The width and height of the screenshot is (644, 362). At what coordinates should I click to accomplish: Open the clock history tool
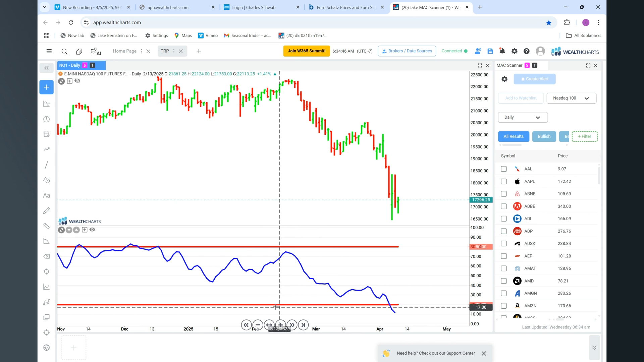click(47, 119)
